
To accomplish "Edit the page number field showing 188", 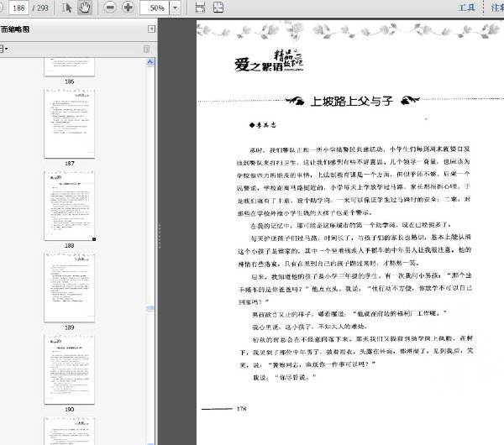I will coord(18,8).
